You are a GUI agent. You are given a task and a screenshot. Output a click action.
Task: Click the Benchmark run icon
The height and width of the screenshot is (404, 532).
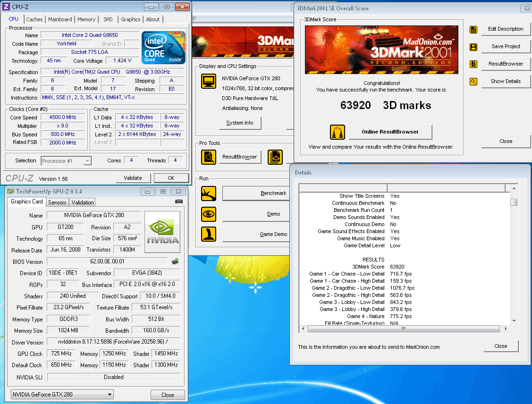(x=208, y=194)
